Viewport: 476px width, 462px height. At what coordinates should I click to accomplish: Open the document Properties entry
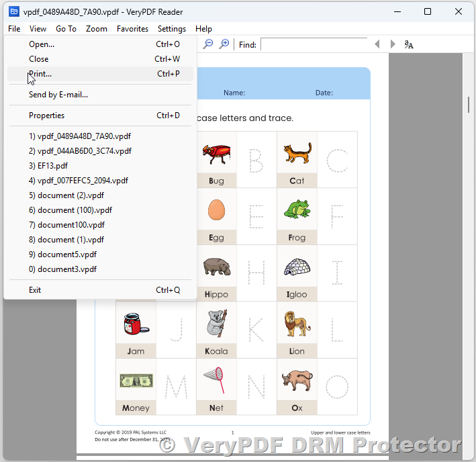(46, 115)
